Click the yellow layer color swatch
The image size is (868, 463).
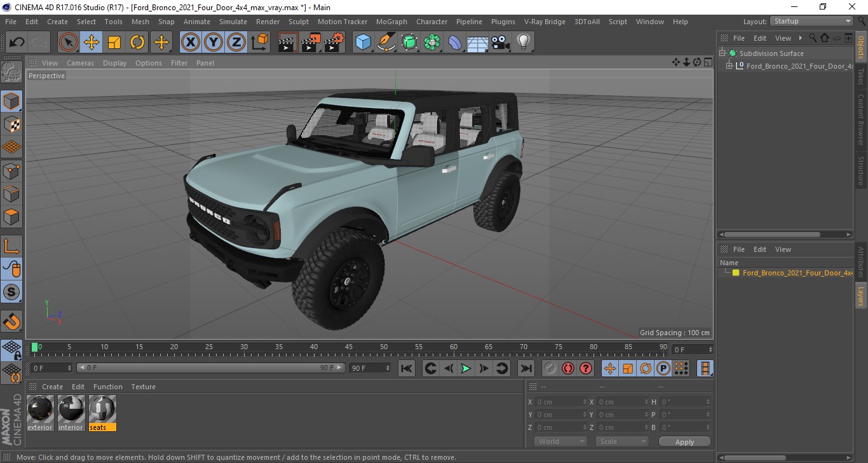736,273
